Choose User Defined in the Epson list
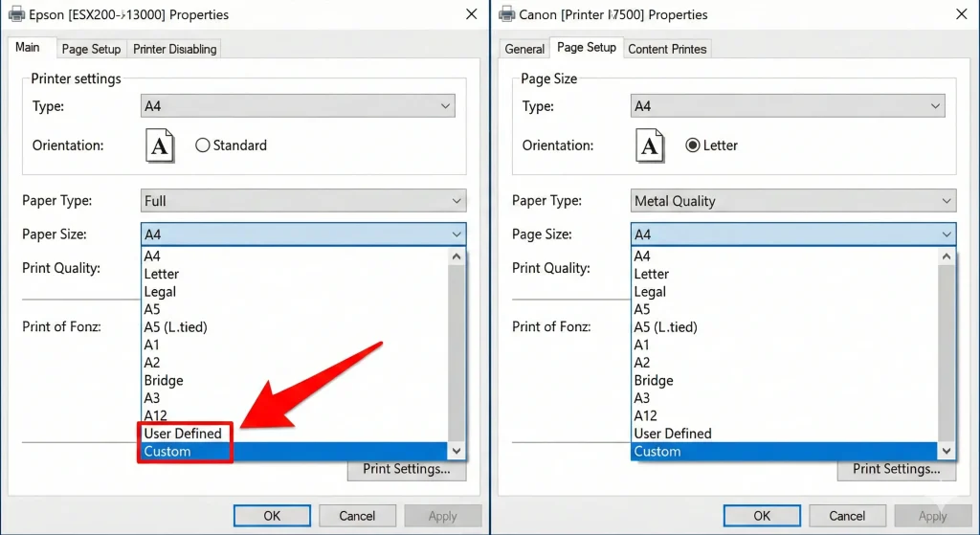980x535 pixels. [x=295, y=434]
